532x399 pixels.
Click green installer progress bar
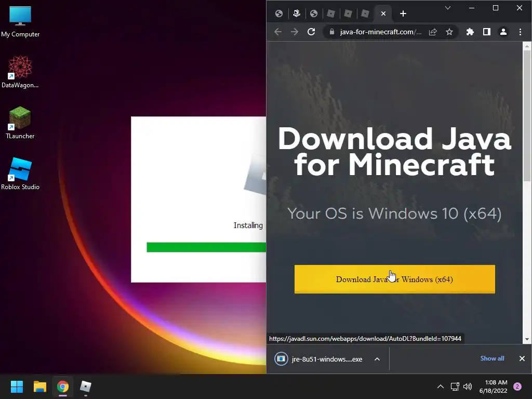pos(206,247)
